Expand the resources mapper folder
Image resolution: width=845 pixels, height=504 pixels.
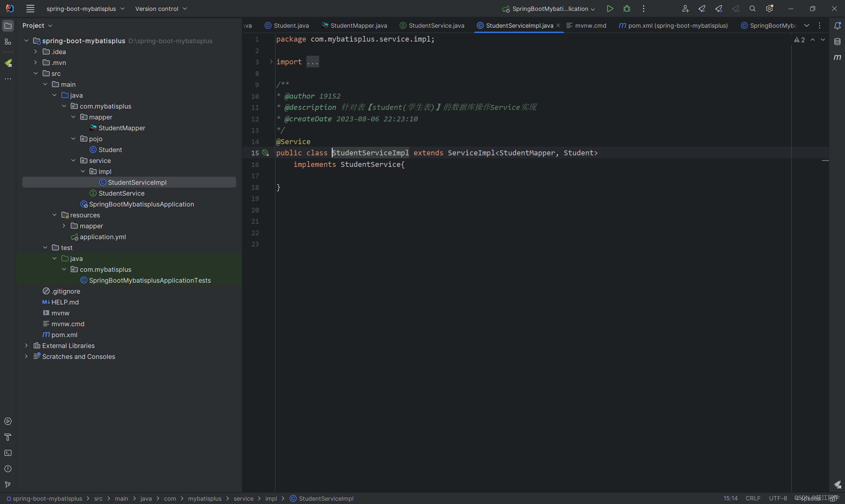click(x=64, y=226)
